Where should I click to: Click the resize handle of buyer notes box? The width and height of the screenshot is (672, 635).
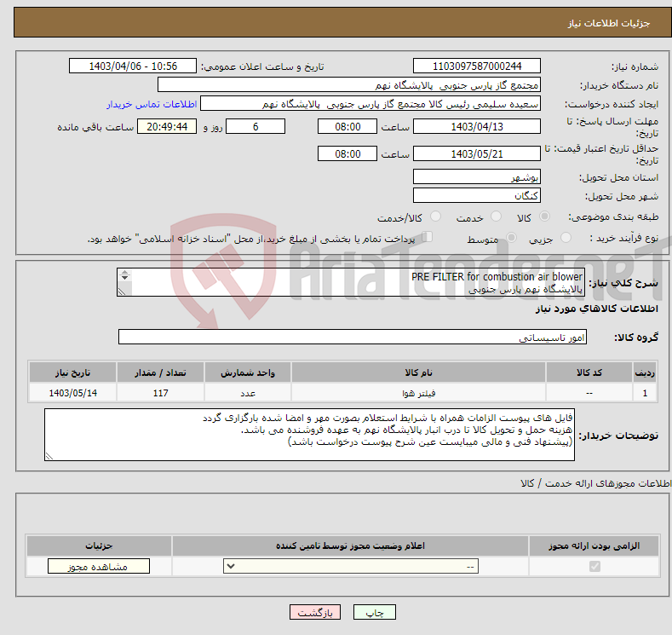coord(49,456)
